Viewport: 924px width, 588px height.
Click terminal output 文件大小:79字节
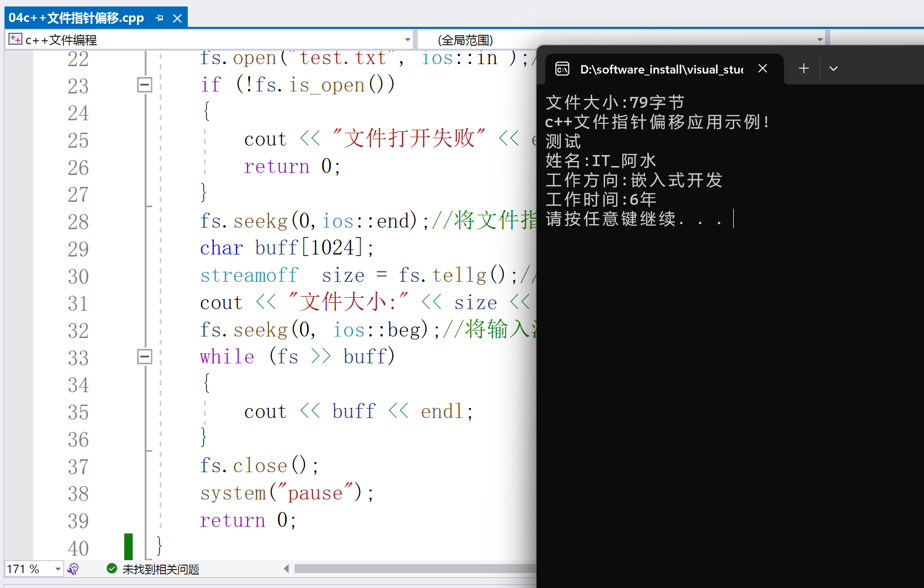pos(615,103)
